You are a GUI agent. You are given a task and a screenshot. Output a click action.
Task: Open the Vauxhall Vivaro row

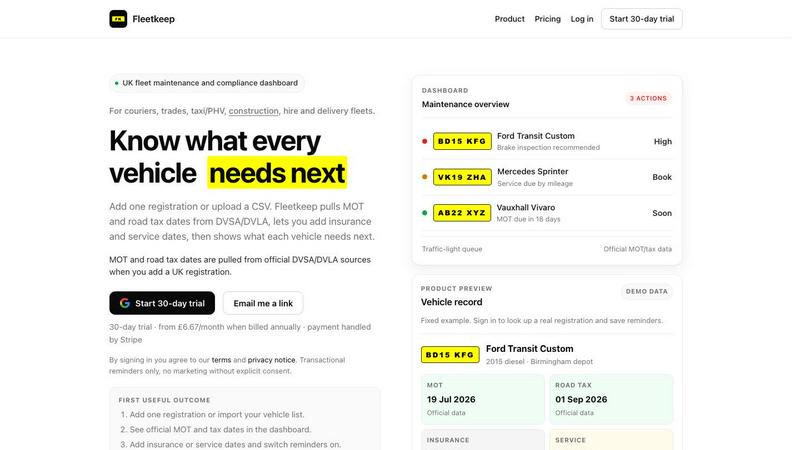pyautogui.click(x=546, y=213)
